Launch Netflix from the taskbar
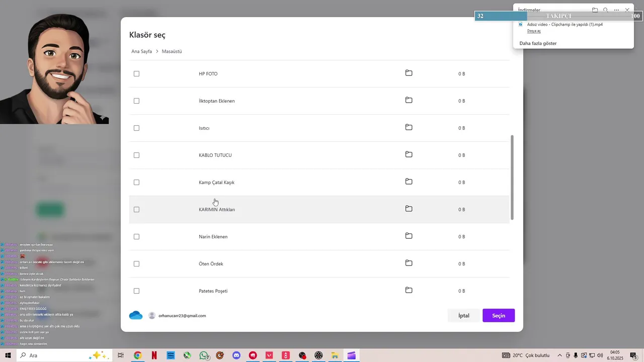 coord(154,355)
